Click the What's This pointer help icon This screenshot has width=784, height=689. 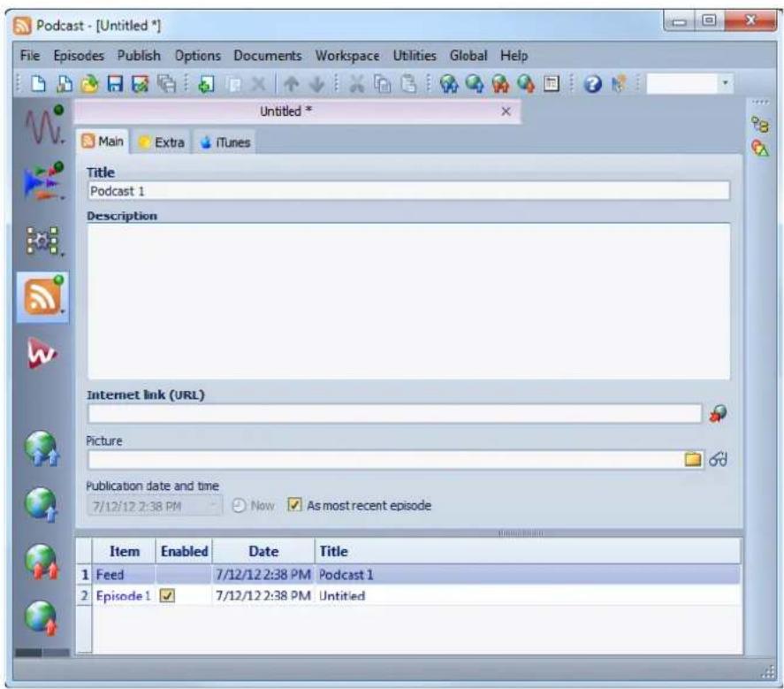(619, 83)
